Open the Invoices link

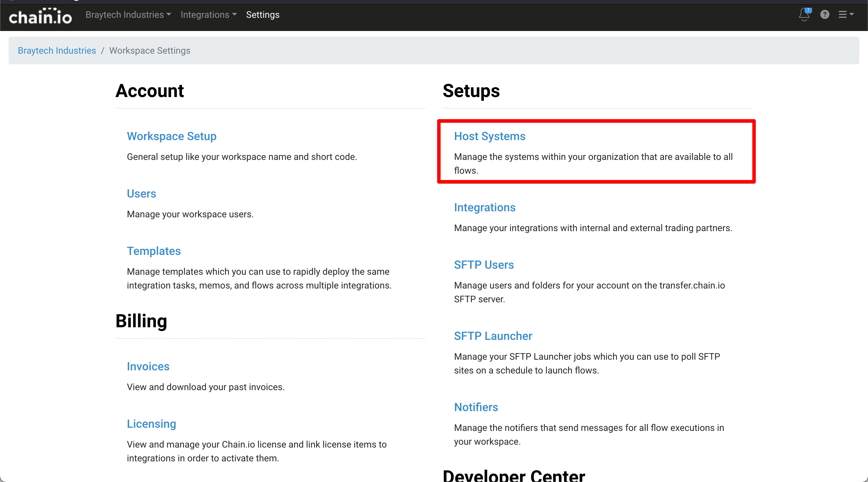point(148,366)
